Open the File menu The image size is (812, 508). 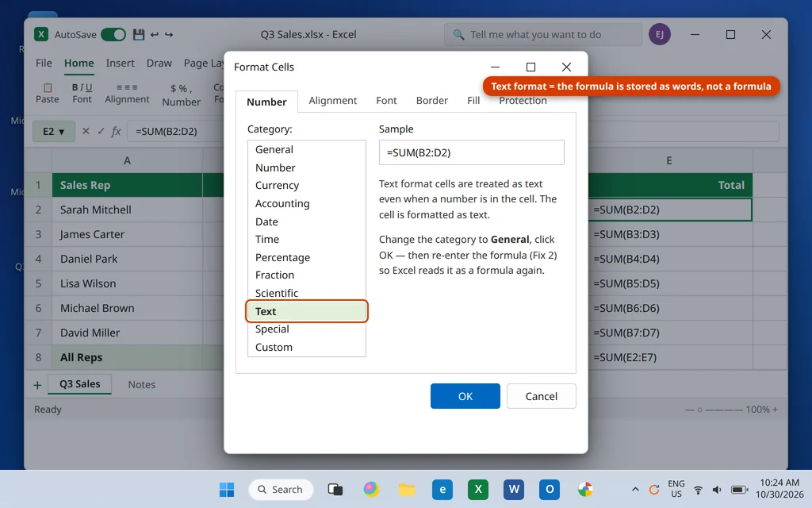pyautogui.click(x=44, y=63)
